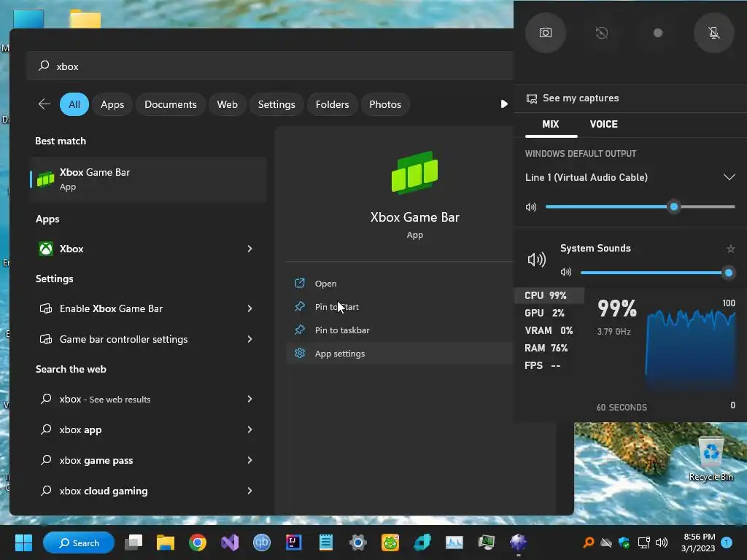
Task: Select the FPS performance row
Action: point(549,366)
